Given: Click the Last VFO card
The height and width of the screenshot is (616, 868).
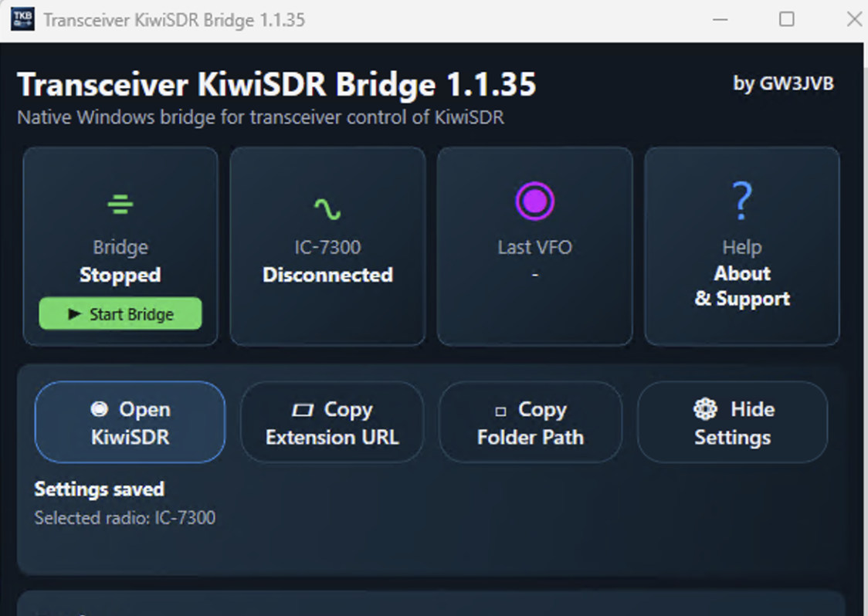Looking at the screenshot, I should point(534,246).
